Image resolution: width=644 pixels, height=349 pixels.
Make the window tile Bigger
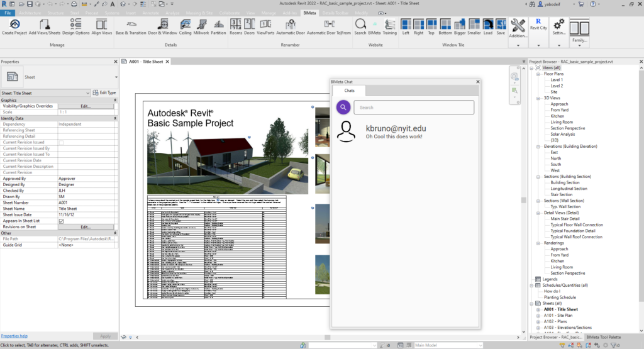click(x=460, y=26)
